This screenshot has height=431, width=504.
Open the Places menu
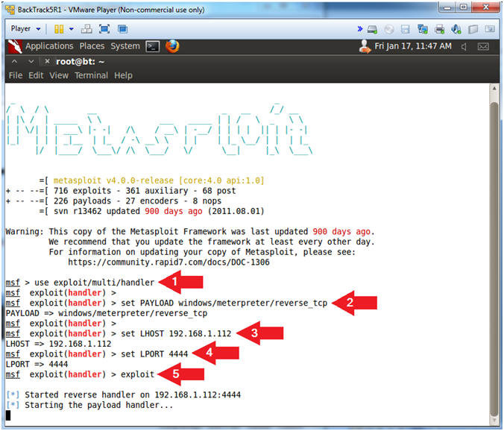[x=92, y=46]
